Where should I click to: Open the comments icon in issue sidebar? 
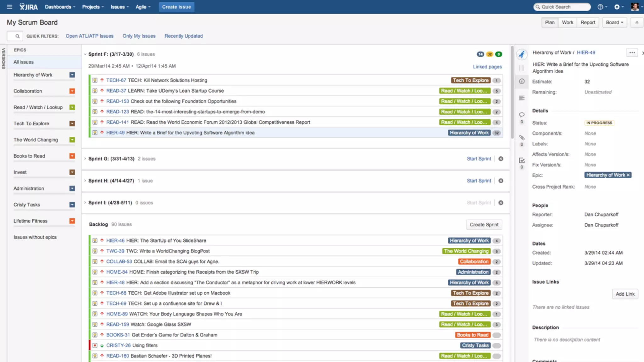click(522, 115)
